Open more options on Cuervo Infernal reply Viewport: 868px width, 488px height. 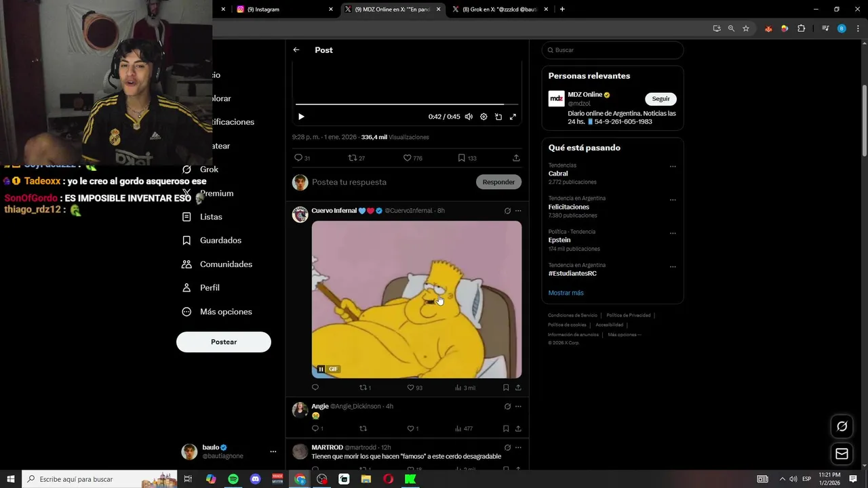coord(518,211)
